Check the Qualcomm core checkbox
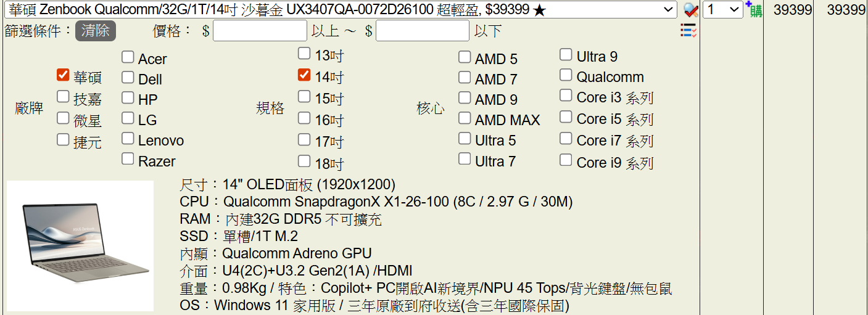The height and width of the screenshot is (315, 868). tap(566, 75)
